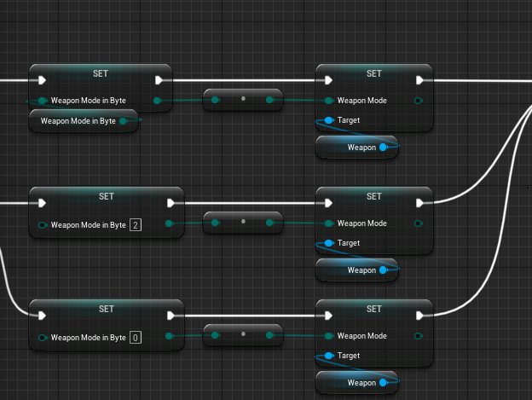Click the Weapon Mode in Byte value field showing 0
The width and height of the screenshot is (532, 400).
click(135, 338)
